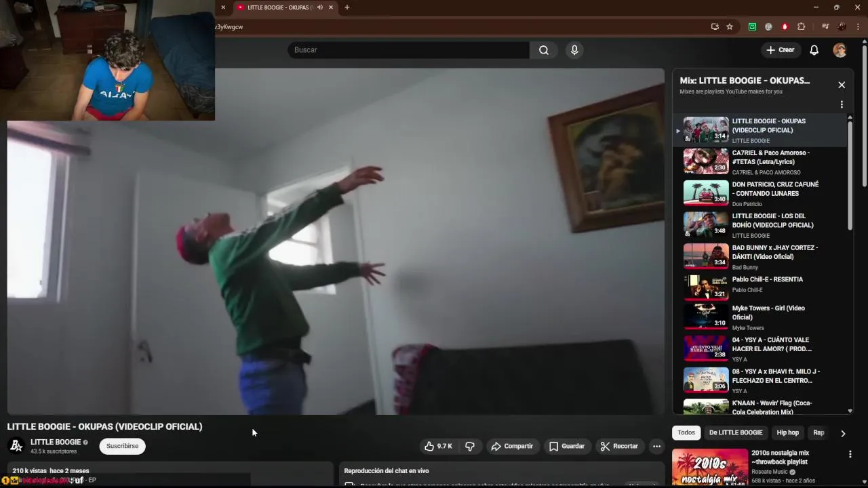The image size is (868, 488).
Task: Open LITTLE BOOGIE channel name link
Action: tap(56, 442)
